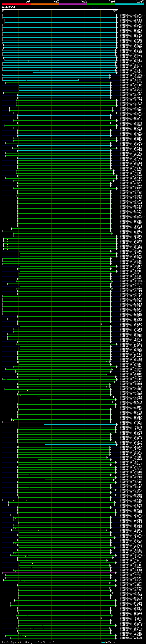Viewport: 146px width, 644px height.
Task: Select the query name AV442354
Action: (8, 7)
